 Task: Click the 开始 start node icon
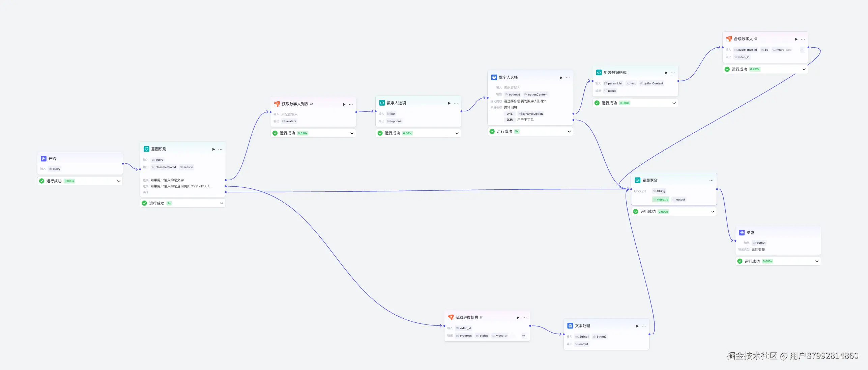click(x=44, y=159)
